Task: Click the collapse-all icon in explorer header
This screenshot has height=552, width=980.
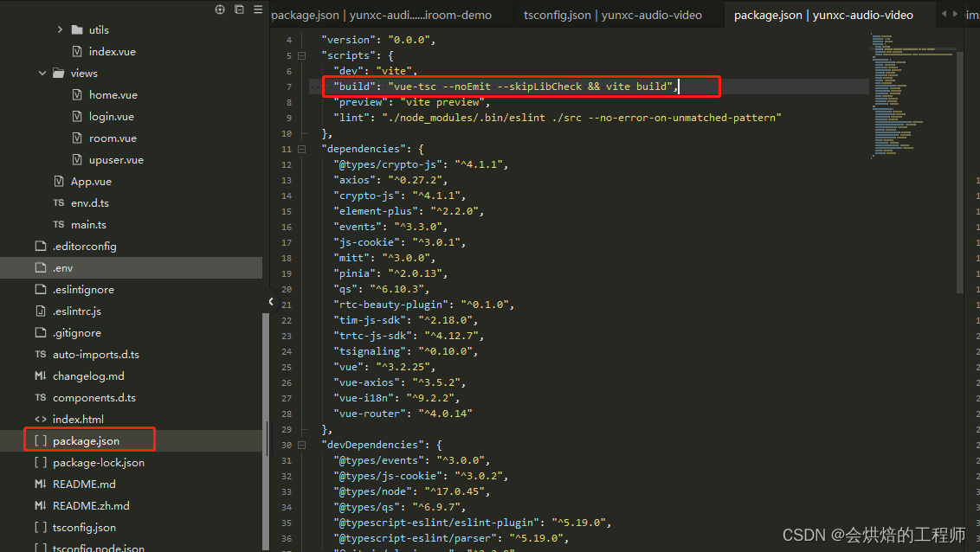Action: pos(239,10)
